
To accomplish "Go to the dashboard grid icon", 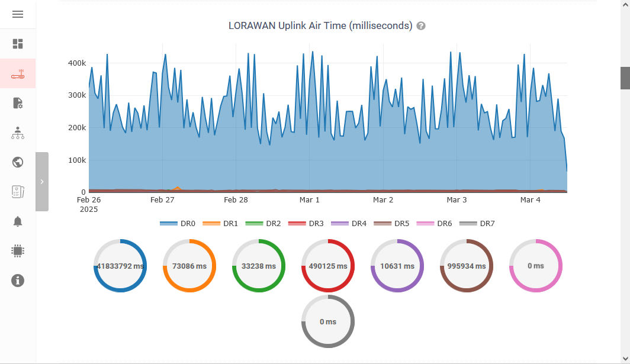I will tap(18, 44).
